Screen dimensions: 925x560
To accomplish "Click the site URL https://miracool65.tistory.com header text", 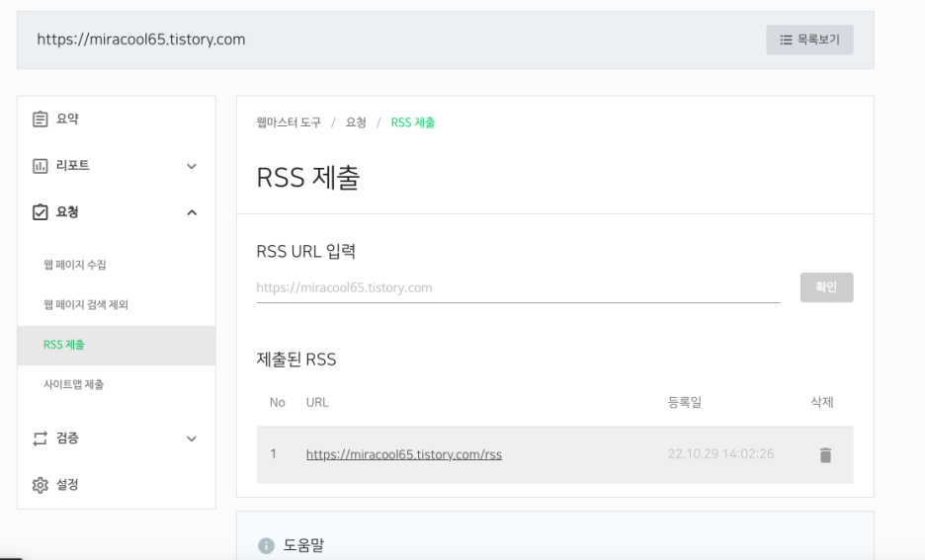I will coord(141,40).
